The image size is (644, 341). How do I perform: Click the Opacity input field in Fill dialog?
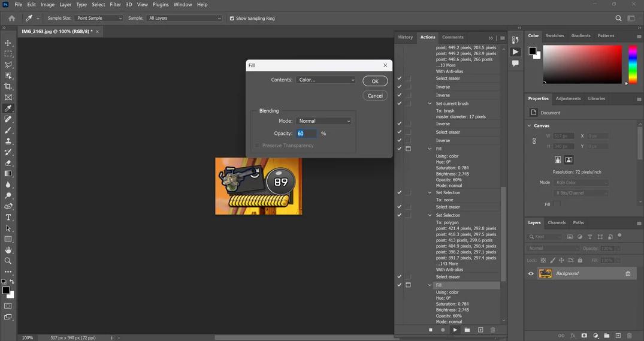click(306, 134)
